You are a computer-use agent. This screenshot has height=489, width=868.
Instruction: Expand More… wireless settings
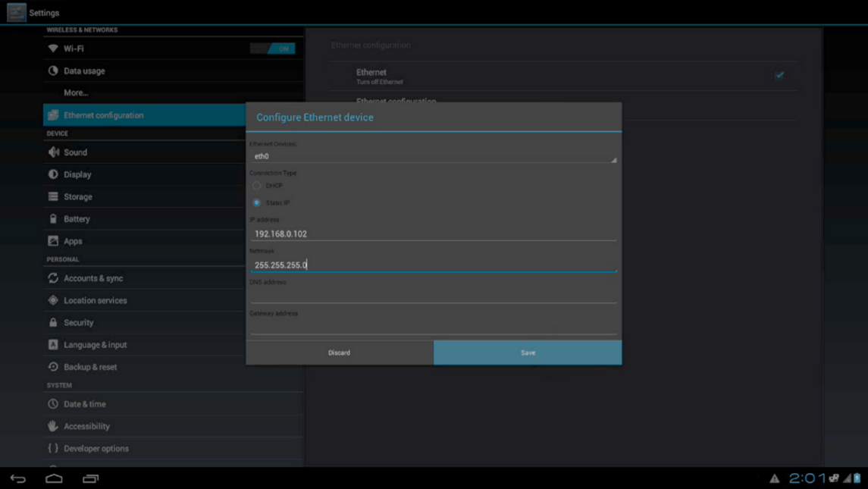coord(76,92)
